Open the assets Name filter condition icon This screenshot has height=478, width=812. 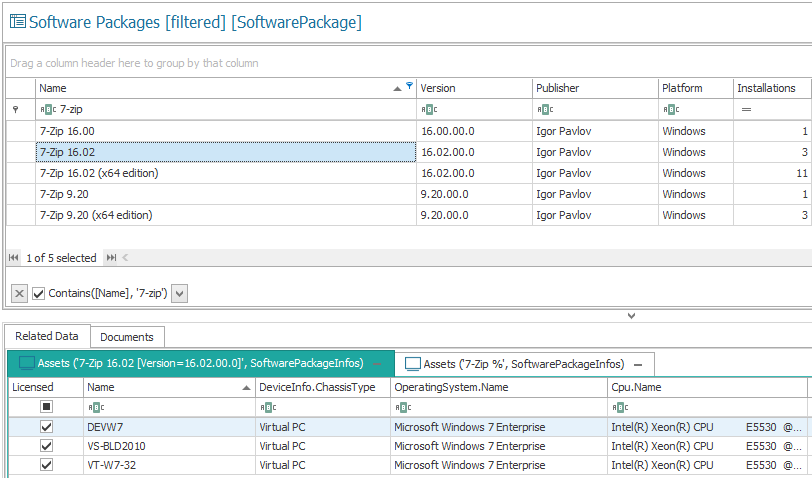click(96, 408)
